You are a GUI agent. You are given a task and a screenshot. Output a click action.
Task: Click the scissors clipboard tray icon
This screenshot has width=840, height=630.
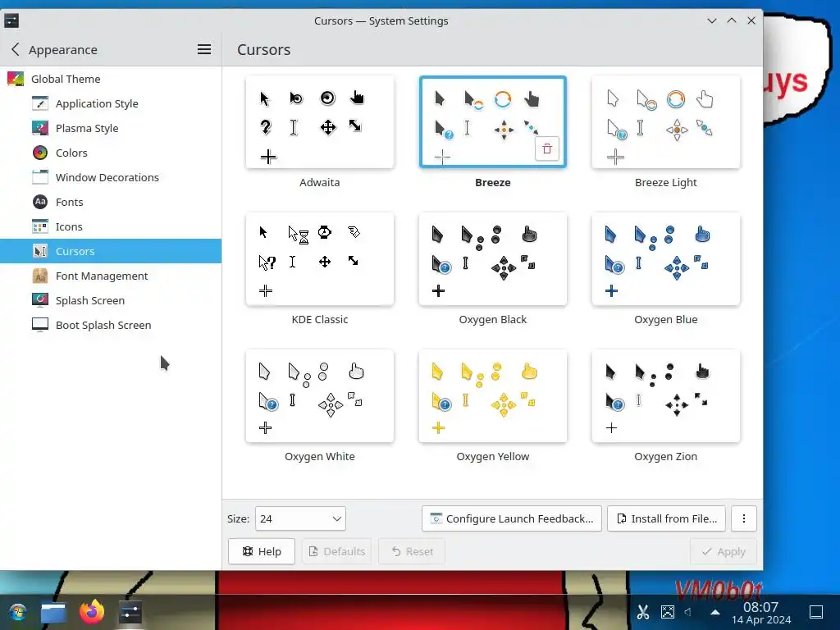click(642, 612)
